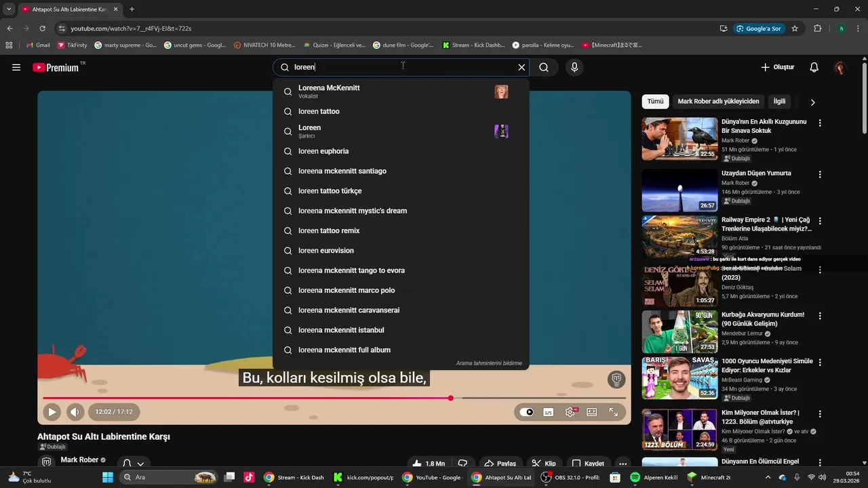Clear the search box with the X
This screenshot has height=488, width=868.
pyautogui.click(x=521, y=67)
